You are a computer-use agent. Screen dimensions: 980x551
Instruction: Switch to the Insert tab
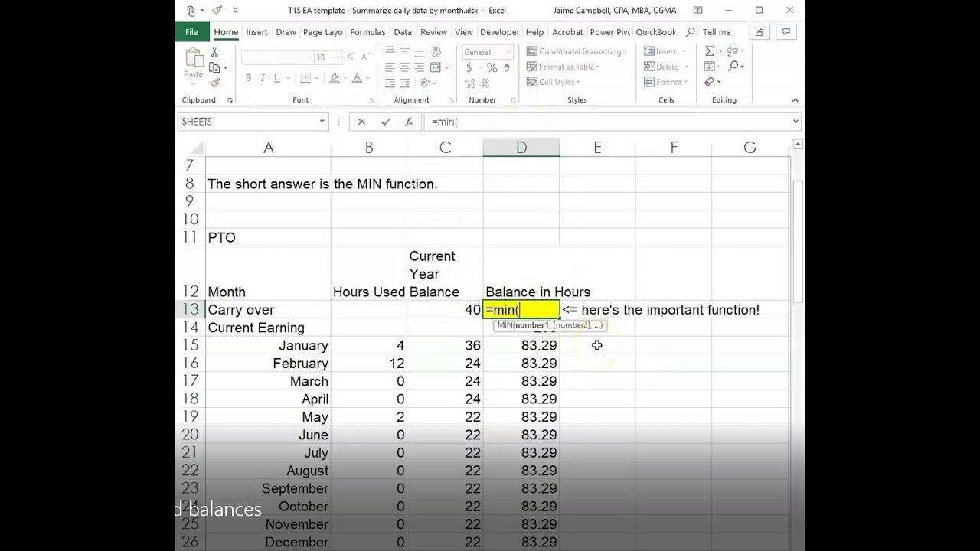[x=256, y=32]
